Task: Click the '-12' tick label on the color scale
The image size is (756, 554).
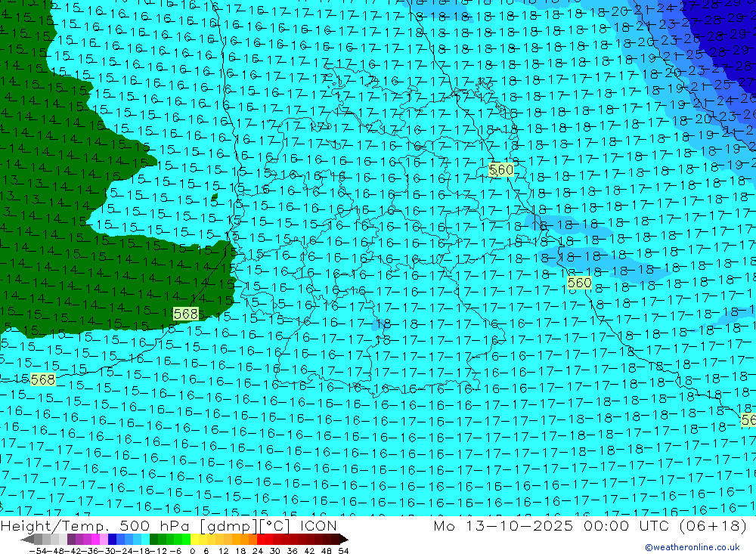Action: (x=158, y=551)
